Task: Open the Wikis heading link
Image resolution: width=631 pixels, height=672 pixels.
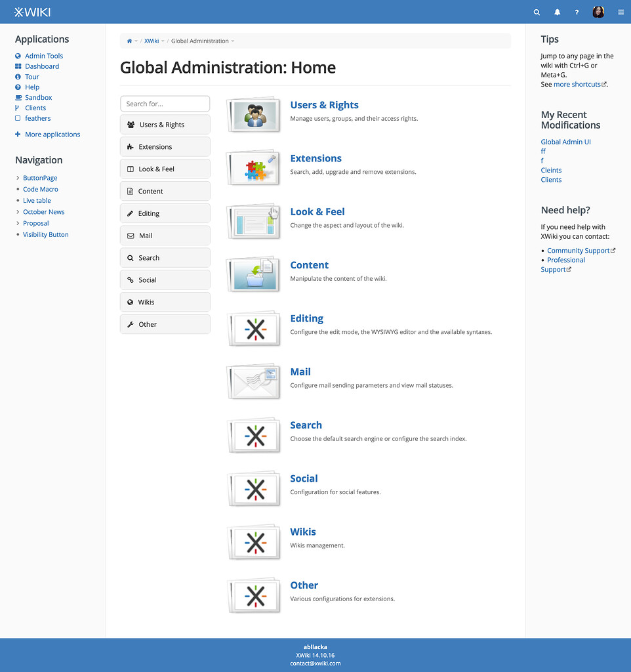Action: 303,532
